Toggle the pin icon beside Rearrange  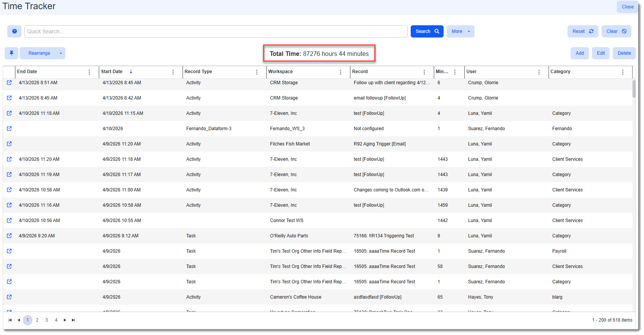pos(11,53)
